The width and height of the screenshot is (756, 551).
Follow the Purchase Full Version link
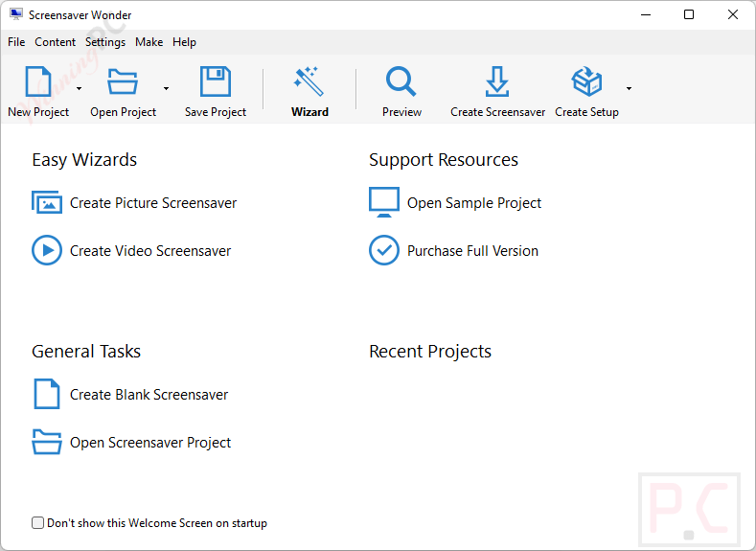[x=472, y=251]
